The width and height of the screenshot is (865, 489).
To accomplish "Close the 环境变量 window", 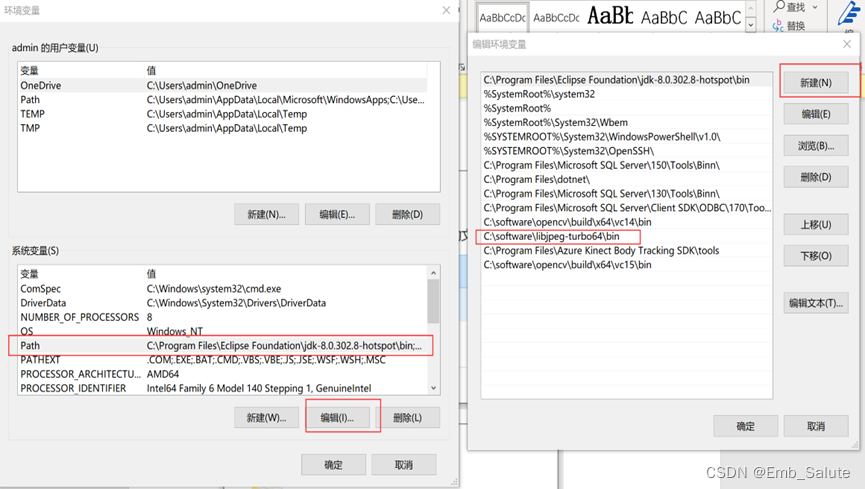I will pyautogui.click(x=446, y=10).
